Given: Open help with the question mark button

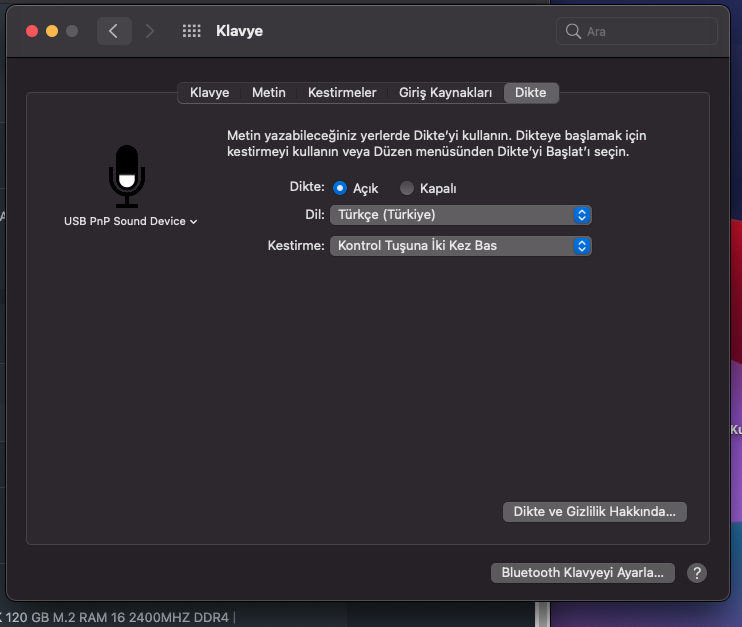Looking at the screenshot, I should pos(697,573).
